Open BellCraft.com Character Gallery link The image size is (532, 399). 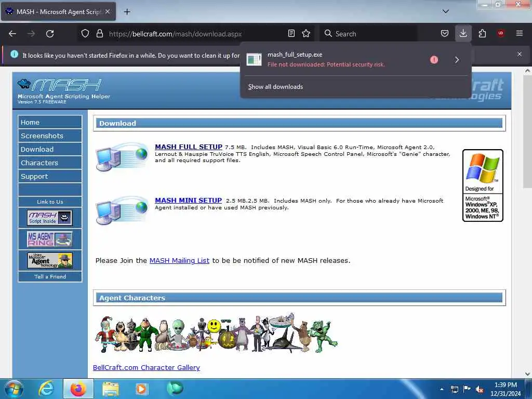click(147, 367)
